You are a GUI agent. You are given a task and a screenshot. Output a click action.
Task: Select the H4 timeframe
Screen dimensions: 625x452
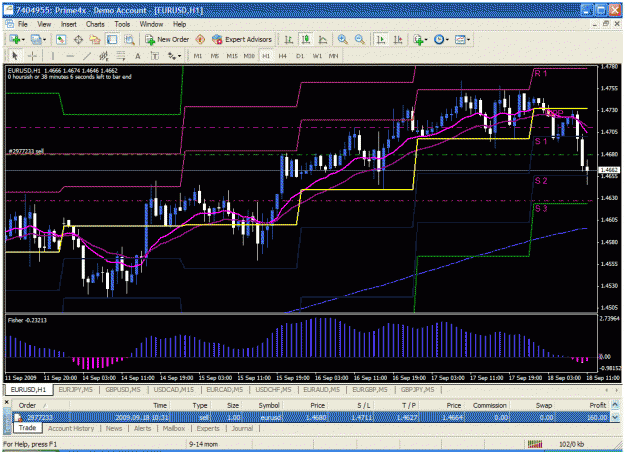pyautogui.click(x=283, y=56)
